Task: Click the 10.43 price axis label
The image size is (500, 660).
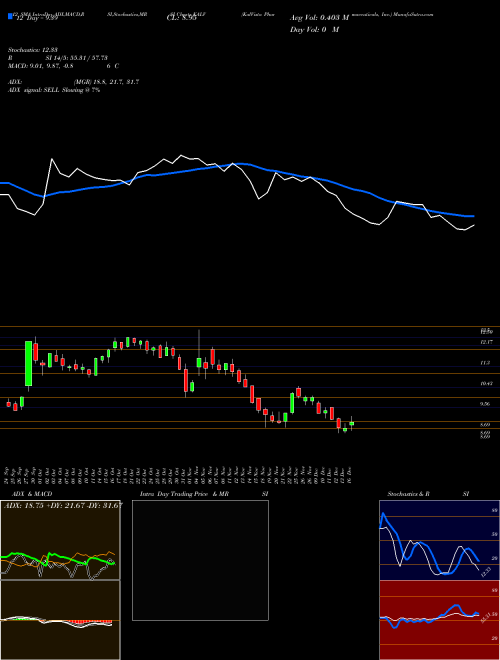Action: [486, 383]
